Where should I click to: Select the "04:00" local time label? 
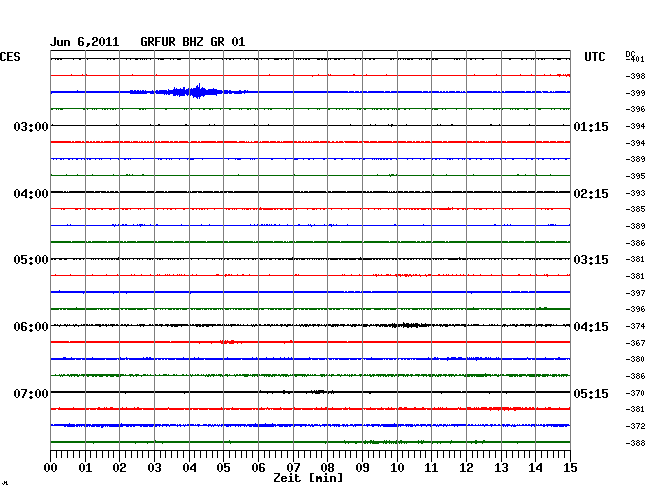click(31, 194)
